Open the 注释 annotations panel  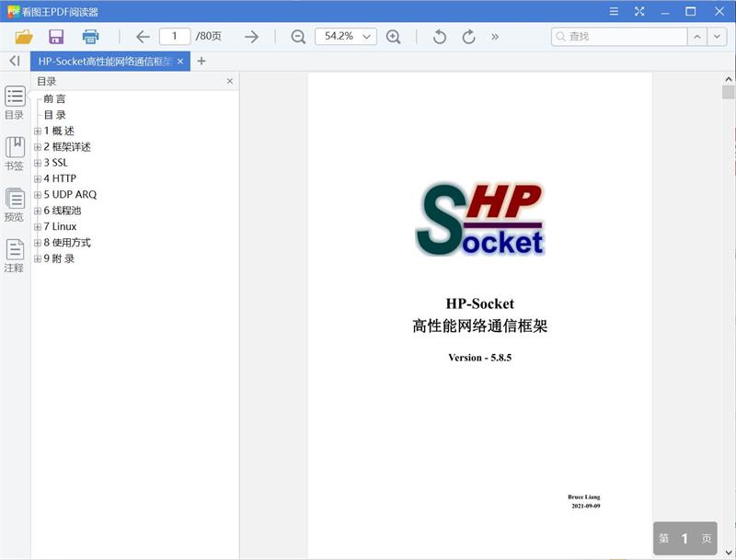[15, 256]
